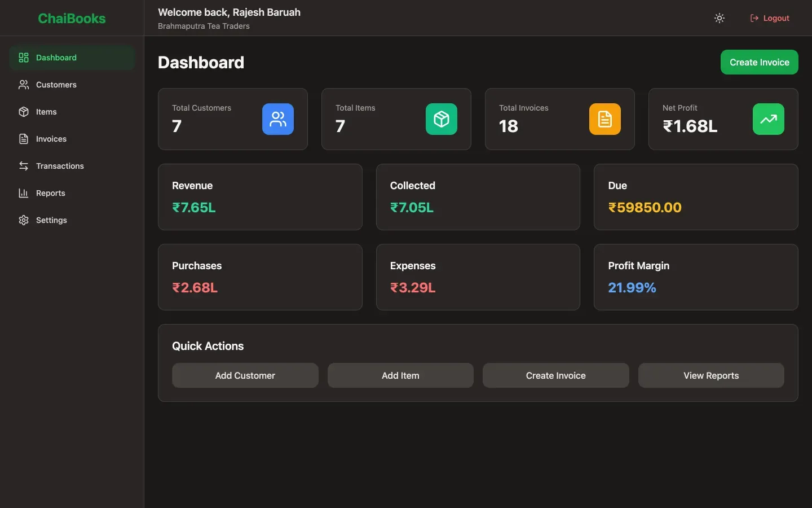The height and width of the screenshot is (508, 812).
Task: Click the green Create Invoice button
Action: tap(760, 62)
